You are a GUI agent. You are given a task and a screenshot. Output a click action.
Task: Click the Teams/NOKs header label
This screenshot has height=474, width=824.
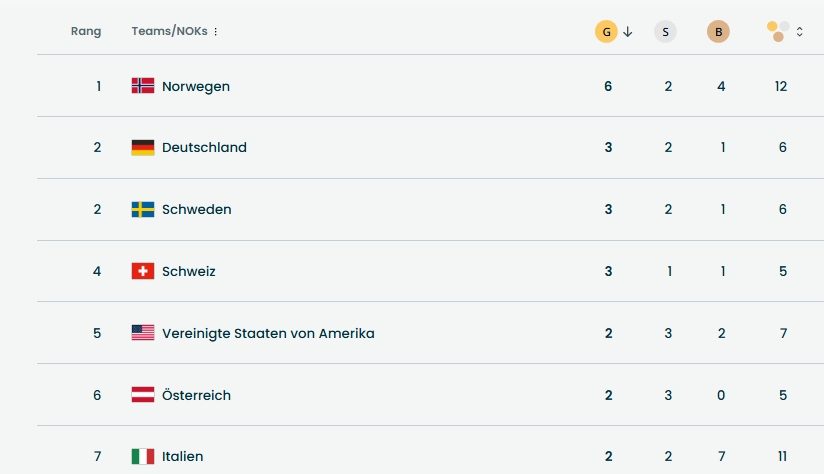tap(169, 32)
